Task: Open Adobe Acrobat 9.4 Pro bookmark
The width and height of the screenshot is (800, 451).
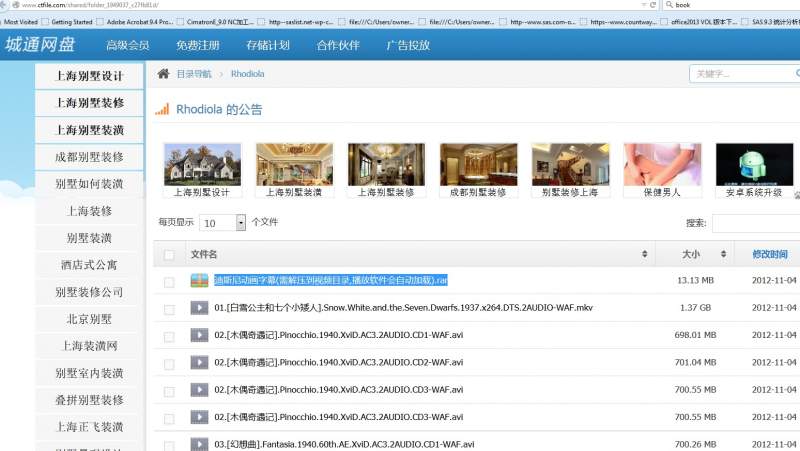Action: [x=135, y=22]
